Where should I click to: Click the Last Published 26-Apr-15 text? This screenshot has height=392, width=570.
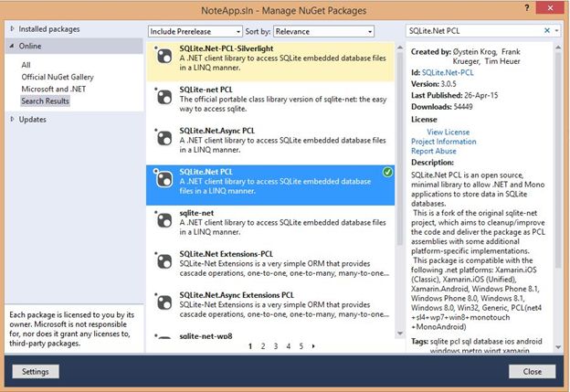pyautogui.click(x=454, y=95)
